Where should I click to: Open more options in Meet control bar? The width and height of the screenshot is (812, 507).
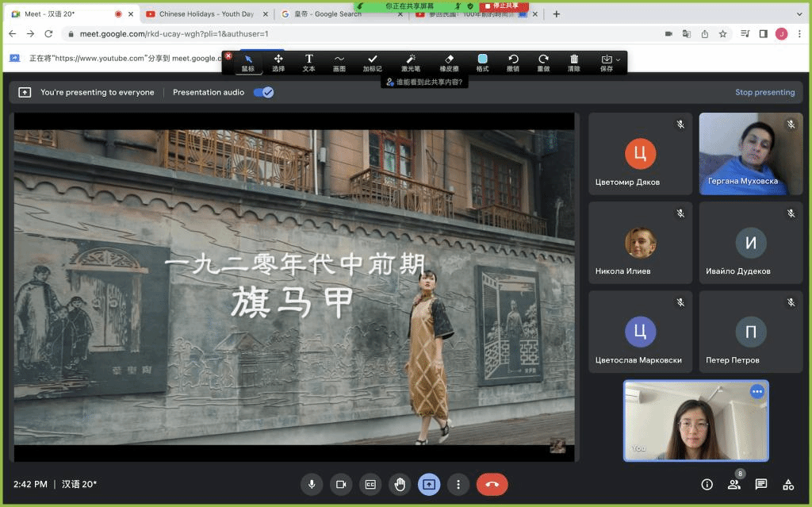coord(458,484)
